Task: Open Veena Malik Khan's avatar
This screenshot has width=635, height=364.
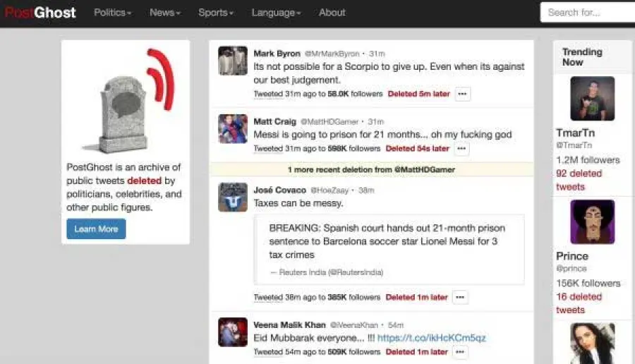Action: (233, 332)
